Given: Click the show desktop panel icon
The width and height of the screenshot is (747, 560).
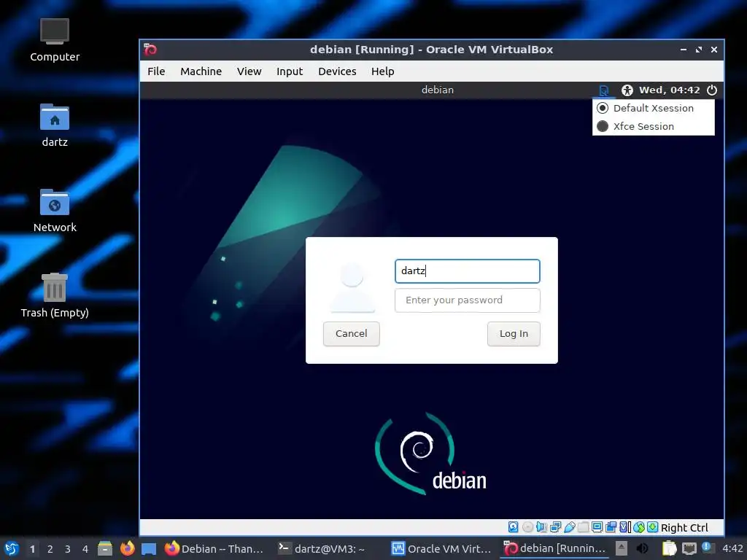Looking at the screenshot, I should click(149, 548).
